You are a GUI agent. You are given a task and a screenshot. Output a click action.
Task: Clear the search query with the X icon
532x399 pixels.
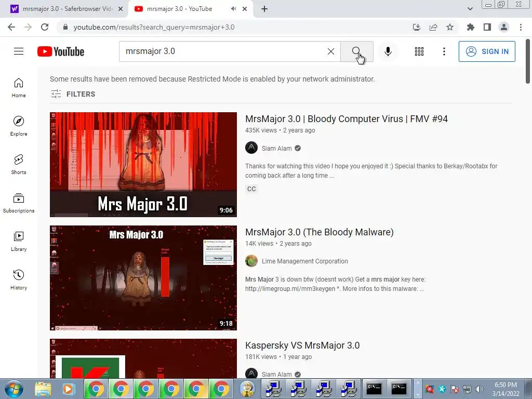pyautogui.click(x=331, y=51)
